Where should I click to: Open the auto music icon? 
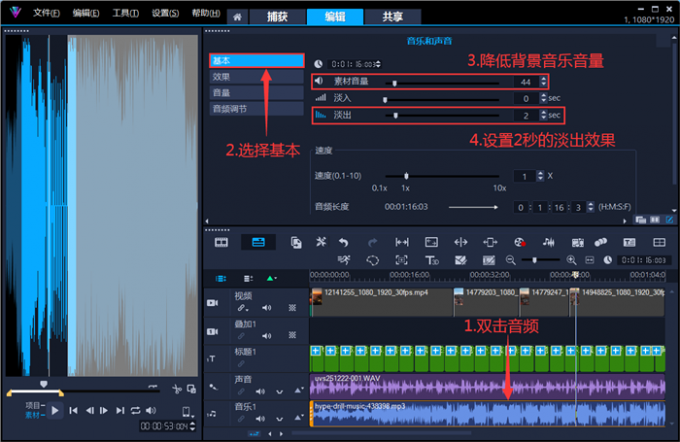pyautogui.click(x=578, y=242)
